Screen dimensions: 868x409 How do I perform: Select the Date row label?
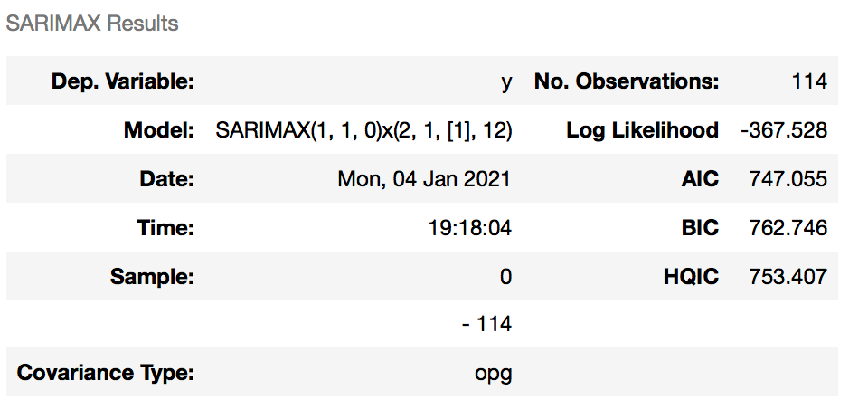(x=167, y=179)
